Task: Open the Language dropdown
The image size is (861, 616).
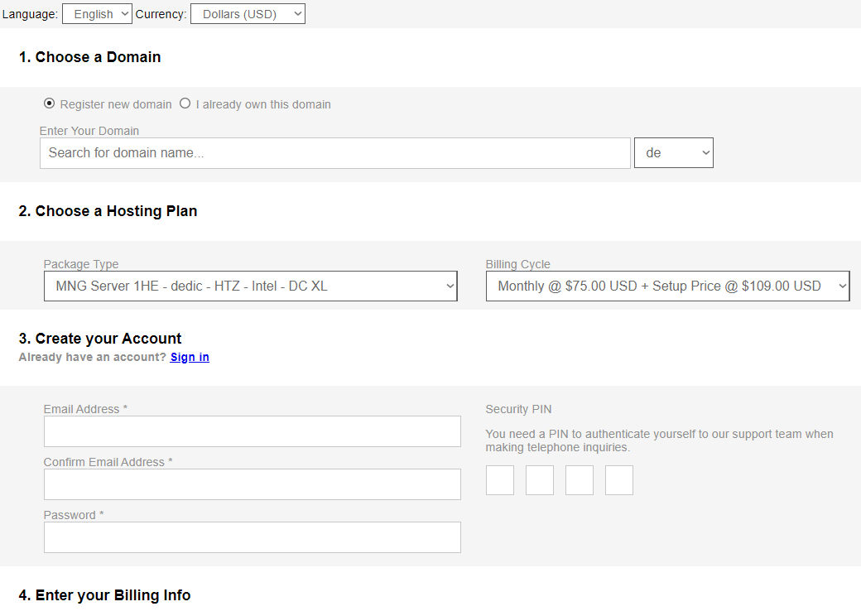Action: (x=97, y=14)
